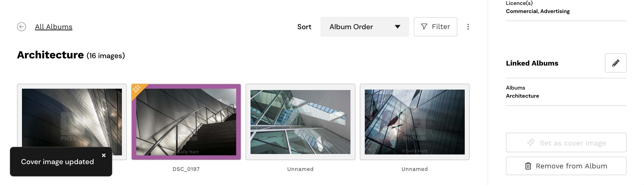
Task: Click the sparkle star cover icon in button
Action: point(531,142)
